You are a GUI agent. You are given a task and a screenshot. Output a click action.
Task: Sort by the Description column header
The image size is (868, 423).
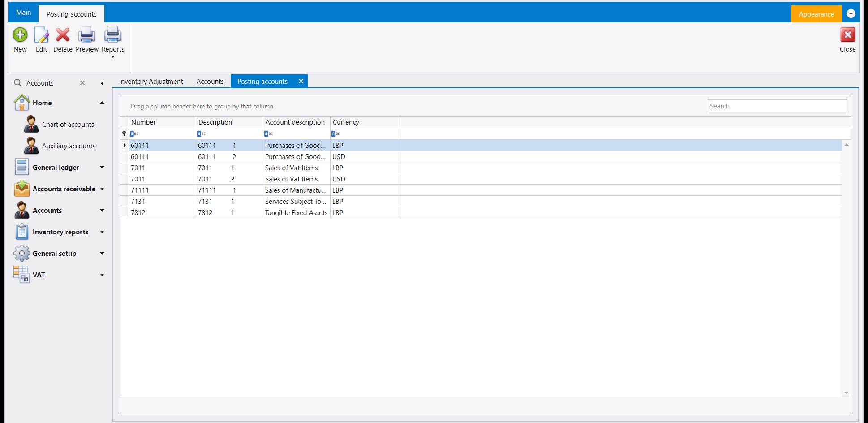coord(230,122)
